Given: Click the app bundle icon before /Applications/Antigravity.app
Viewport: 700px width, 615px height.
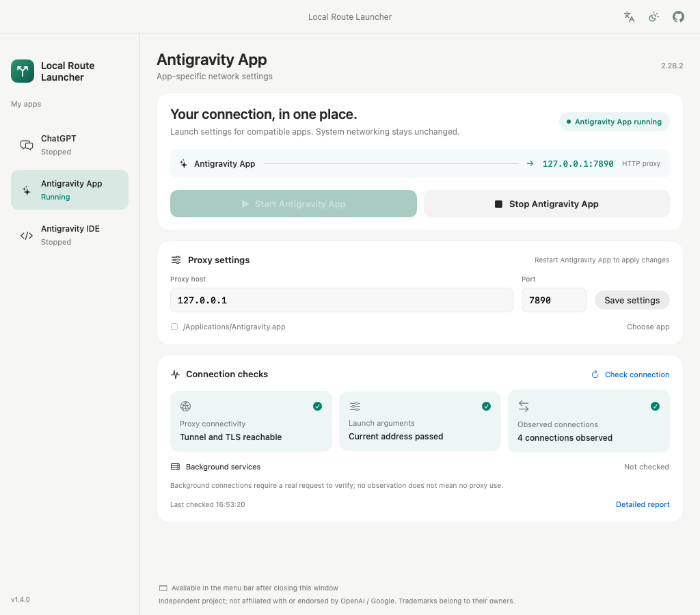Looking at the screenshot, I should 174,327.
